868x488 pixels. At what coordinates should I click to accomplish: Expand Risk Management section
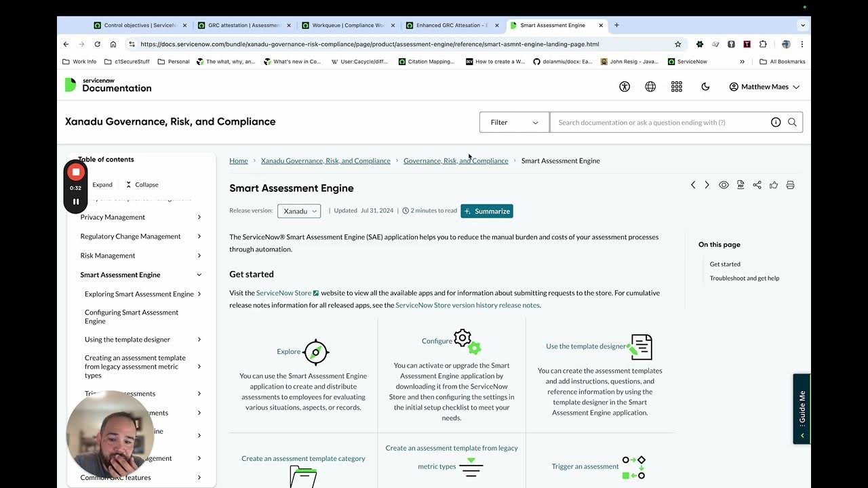pyautogui.click(x=199, y=256)
